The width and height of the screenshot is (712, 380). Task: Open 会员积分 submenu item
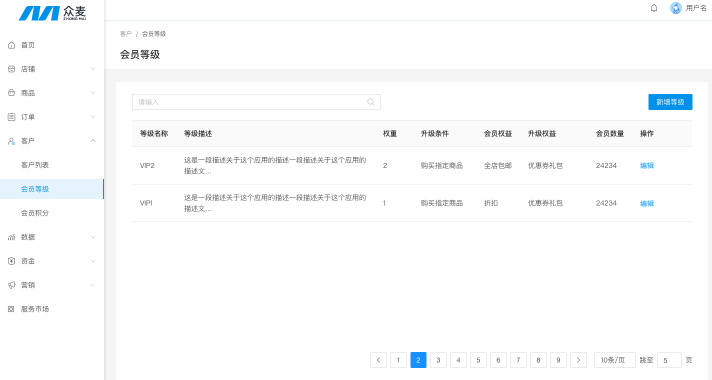(35, 213)
